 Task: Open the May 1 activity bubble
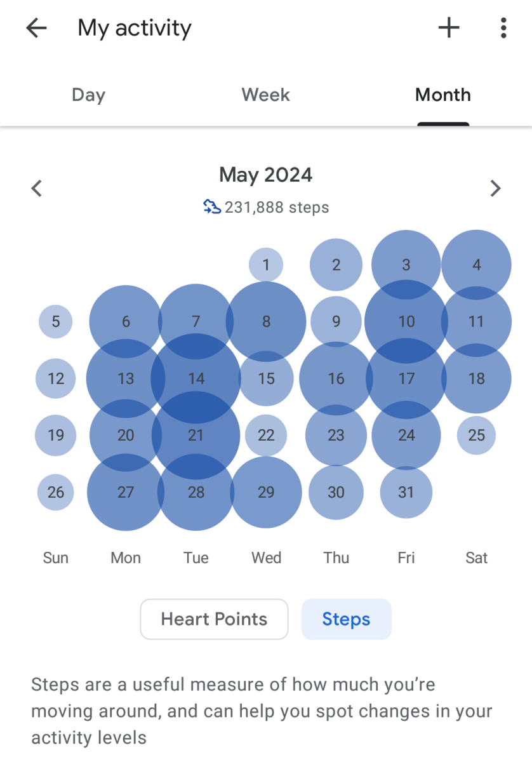click(266, 265)
